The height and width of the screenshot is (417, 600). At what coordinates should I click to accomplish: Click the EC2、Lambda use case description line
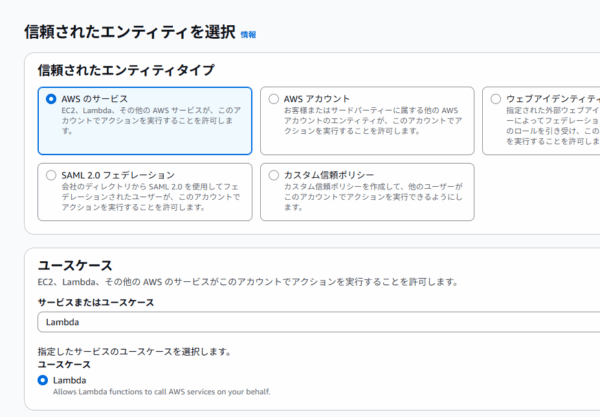[x=248, y=282]
